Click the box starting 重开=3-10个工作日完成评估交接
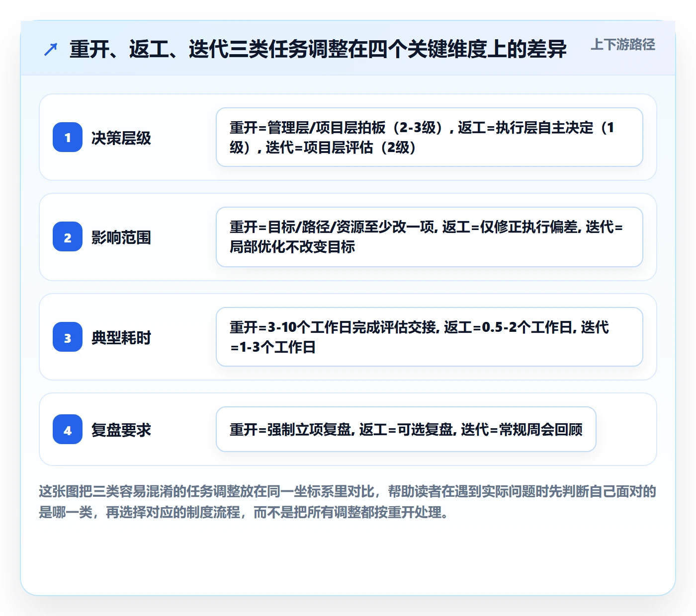 tap(430, 337)
